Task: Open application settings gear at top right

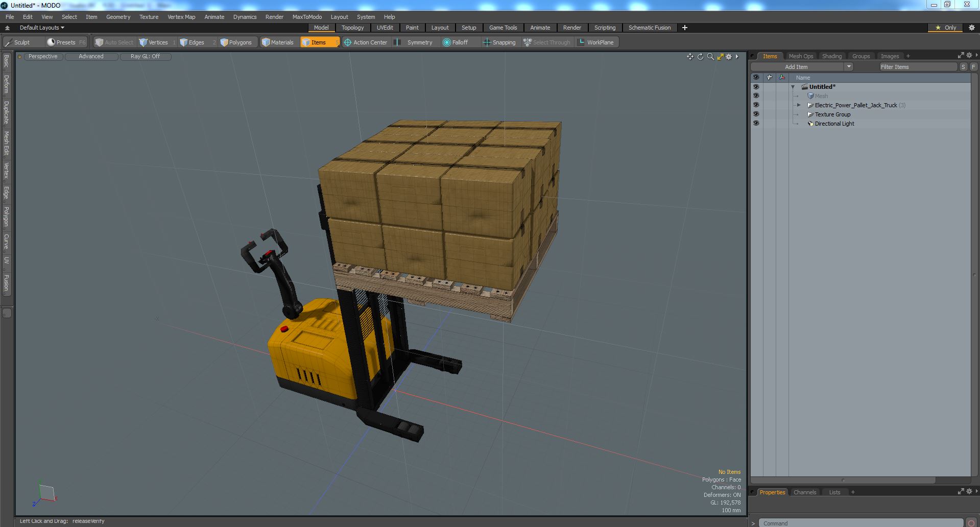Action: (x=972, y=28)
